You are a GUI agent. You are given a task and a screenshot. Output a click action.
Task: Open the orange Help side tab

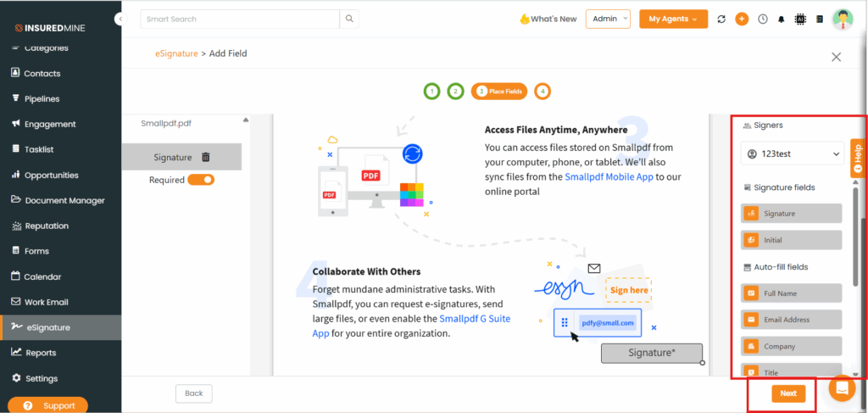[859, 158]
